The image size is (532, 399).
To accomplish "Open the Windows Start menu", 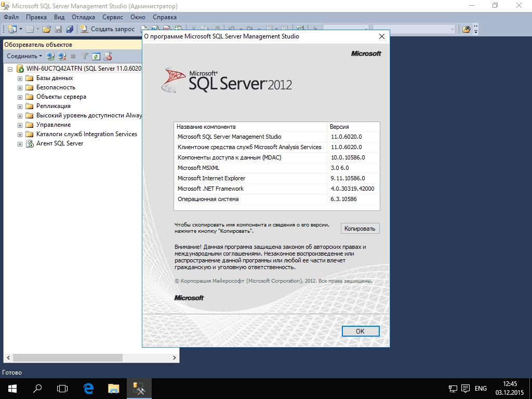I will [12, 389].
